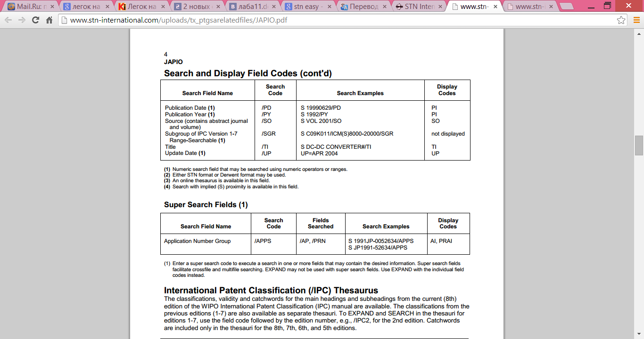Bookmark this page with the star icon

click(x=621, y=20)
